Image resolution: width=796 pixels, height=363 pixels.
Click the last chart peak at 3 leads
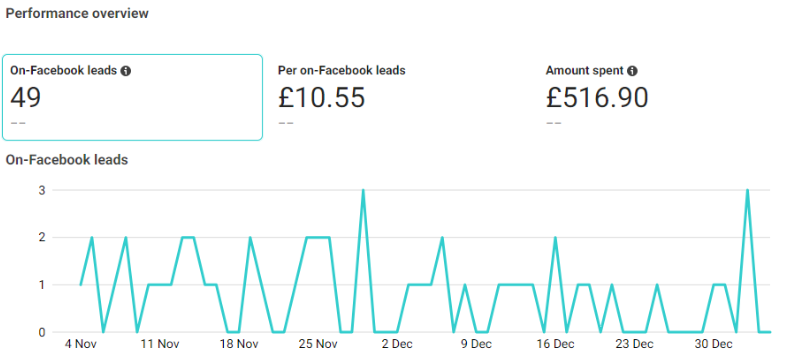click(747, 190)
